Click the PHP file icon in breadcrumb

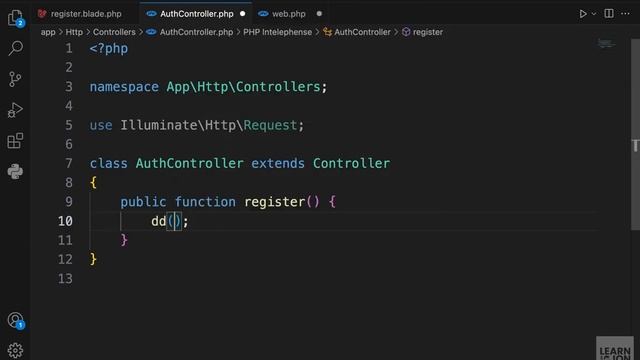point(151,32)
